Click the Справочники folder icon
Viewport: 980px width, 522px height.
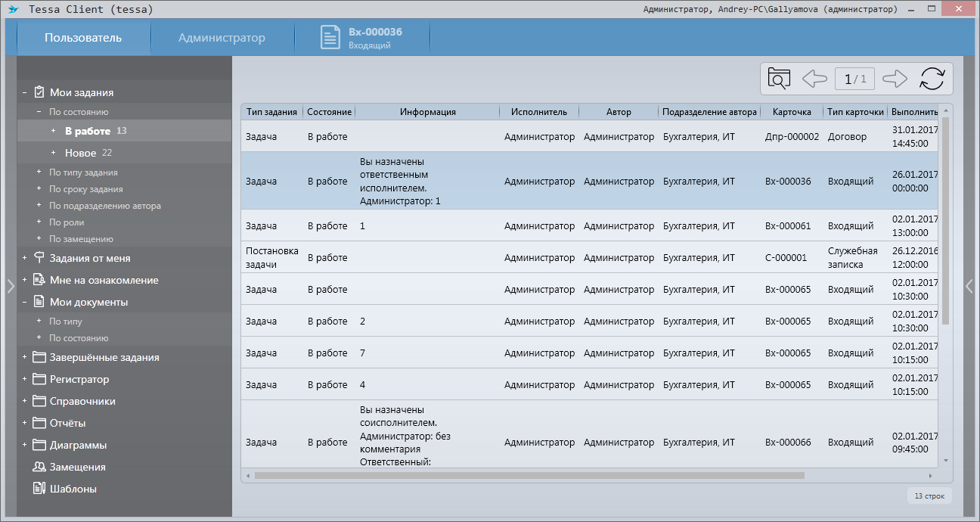39,401
